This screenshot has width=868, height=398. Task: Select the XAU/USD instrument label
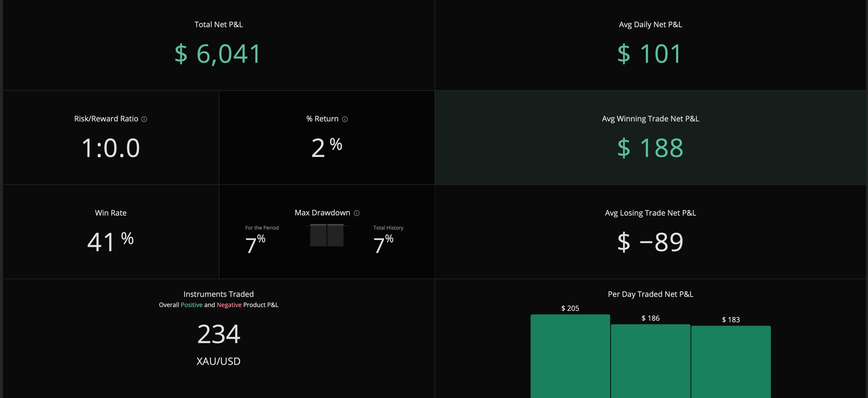[x=218, y=361]
